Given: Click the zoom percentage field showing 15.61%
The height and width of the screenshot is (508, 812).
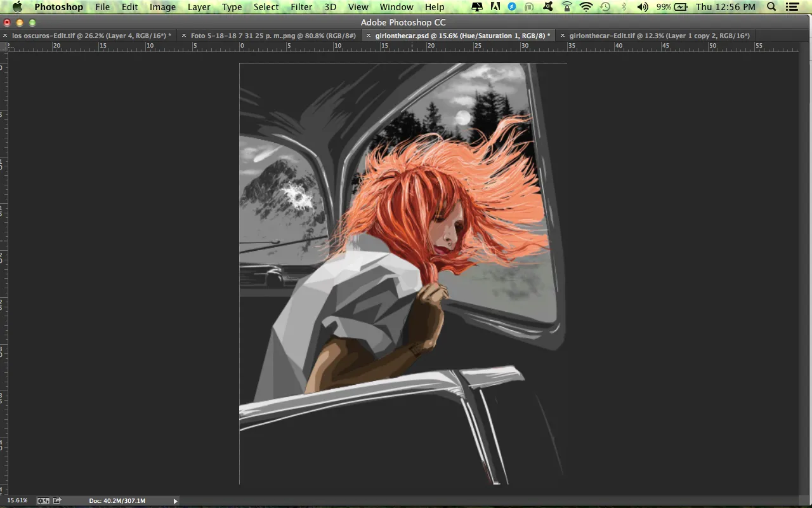Looking at the screenshot, I should pos(17,500).
